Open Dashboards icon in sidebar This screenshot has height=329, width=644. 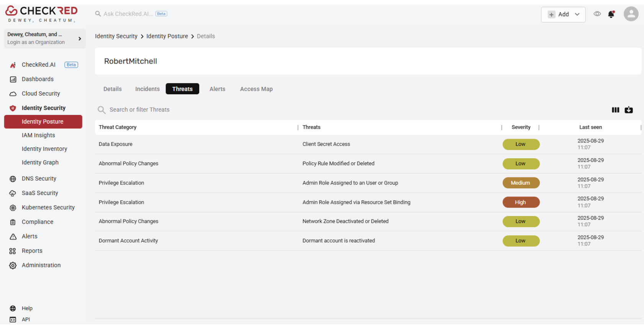pyautogui.click(x=13, y=79)
